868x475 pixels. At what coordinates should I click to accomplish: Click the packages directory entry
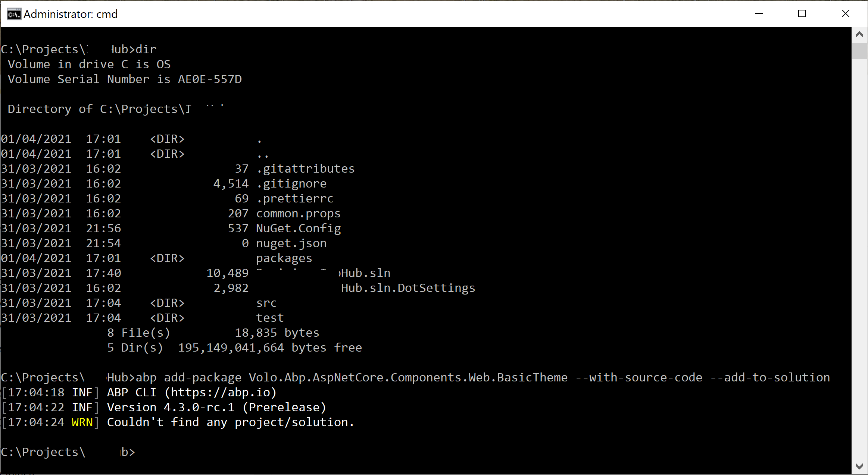coord(284,258)
